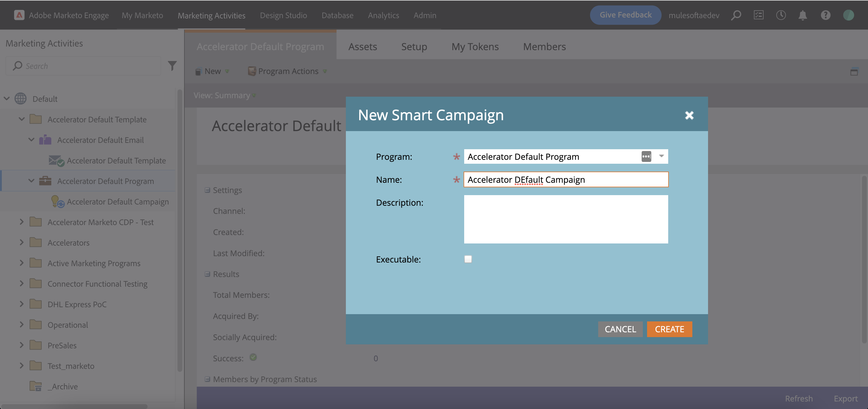Click the Accelerator Default Program briefcase icon
The height and width of the screenshot is (409, 868).
pos(45,181)
